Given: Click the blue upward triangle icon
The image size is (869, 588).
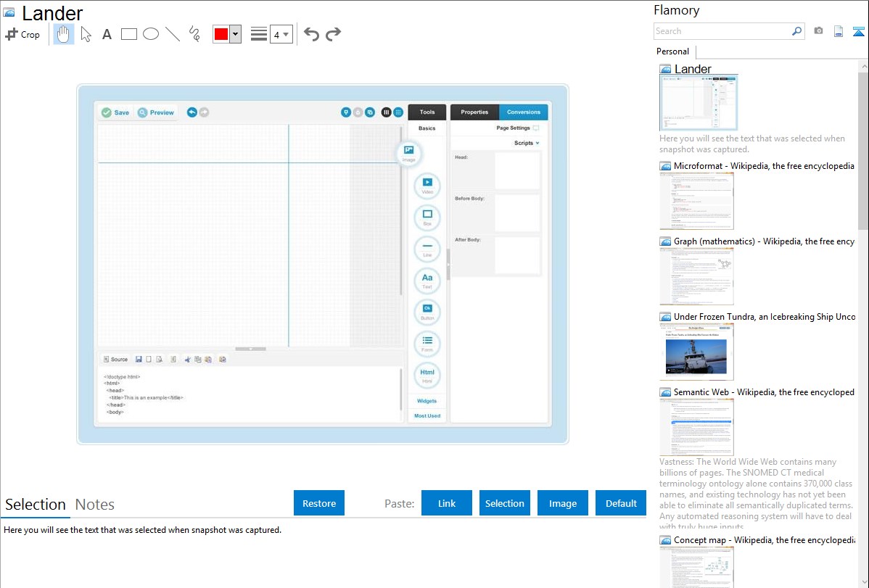Looking at the screenshot, I should (x=858, y=31).
